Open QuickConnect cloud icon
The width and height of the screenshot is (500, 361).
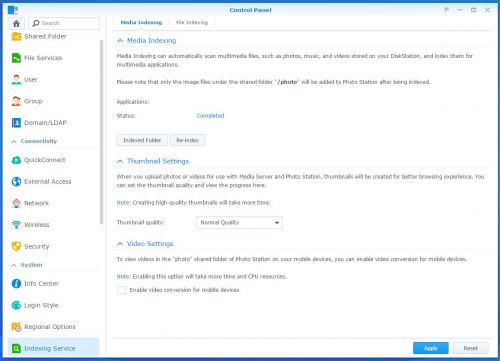click(16, 160)
